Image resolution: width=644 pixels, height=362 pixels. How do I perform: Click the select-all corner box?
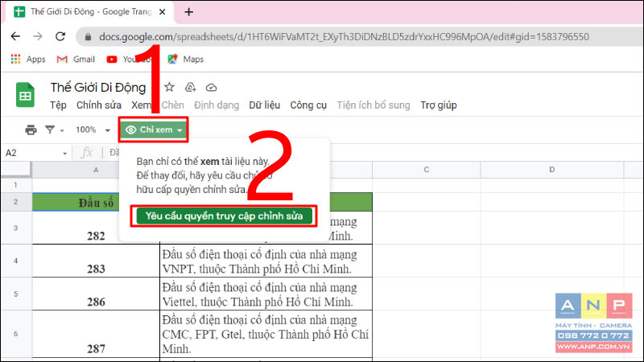[15, 170]
